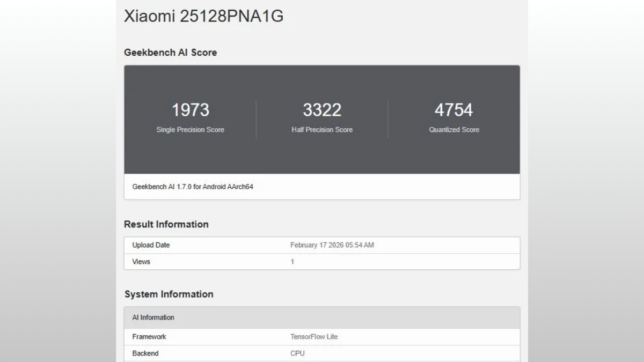
Task: Click the Geekbench AI Score heading
Action: [x=170, y=52]
